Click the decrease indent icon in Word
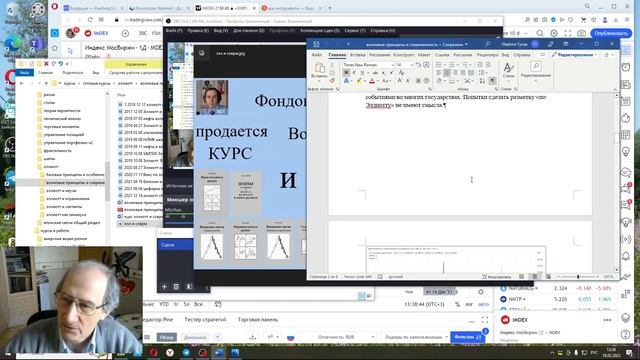Viewport: 640px width, 360px height. [x=479, y=64]
